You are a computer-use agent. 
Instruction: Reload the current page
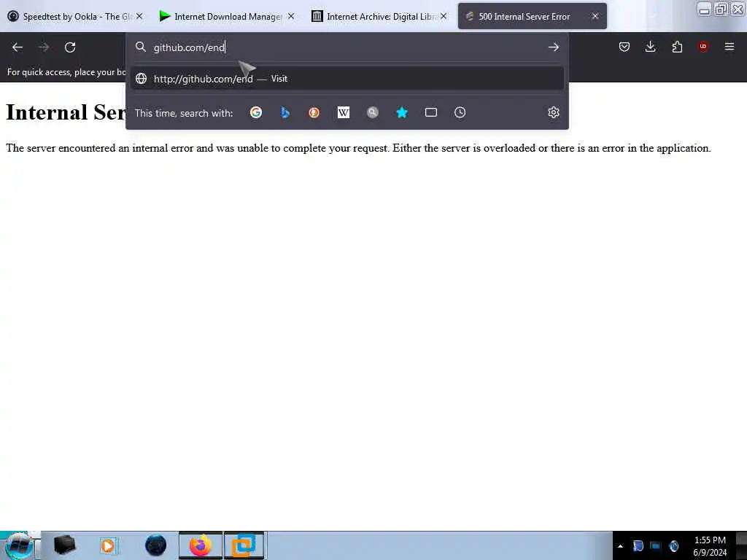click(x=70, y=47)
